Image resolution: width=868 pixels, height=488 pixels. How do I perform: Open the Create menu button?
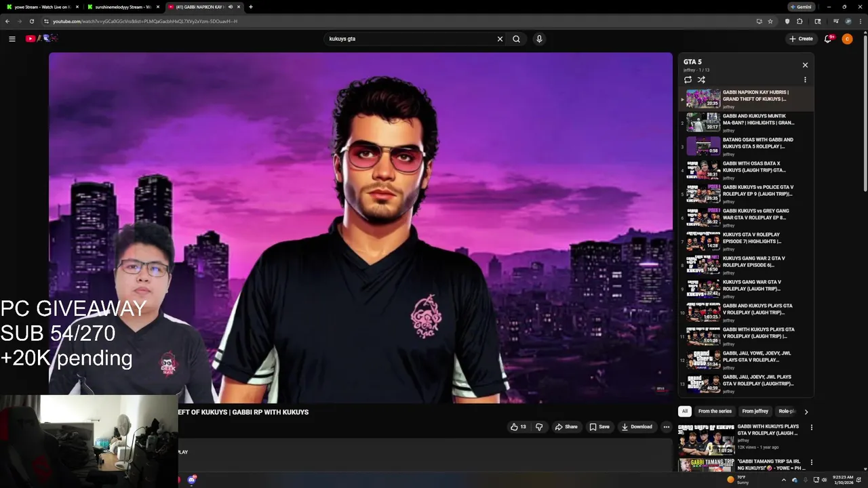pyautogui.click(x=801, y=39)
